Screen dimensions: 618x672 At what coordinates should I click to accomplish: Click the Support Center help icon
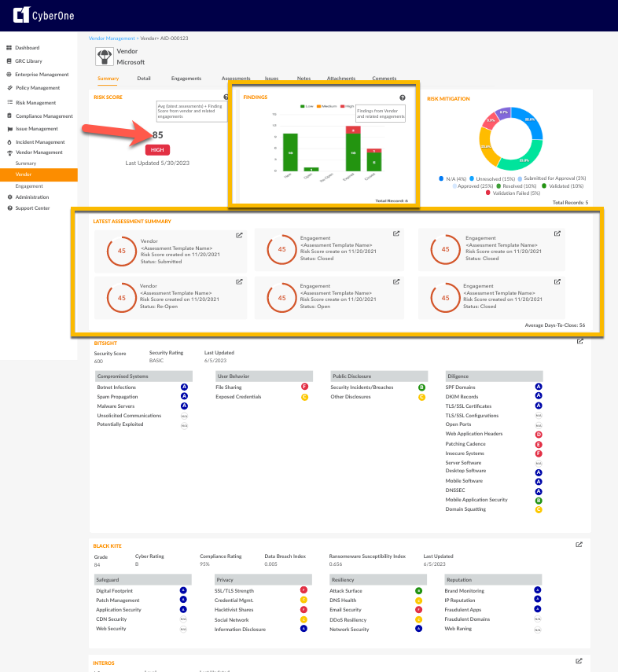9,207
